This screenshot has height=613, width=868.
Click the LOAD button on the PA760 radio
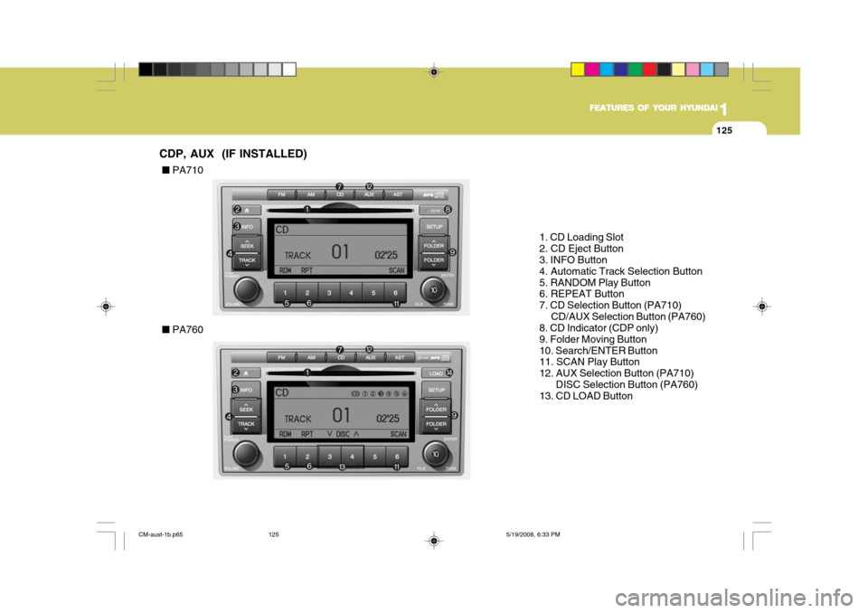click(x=436, y=373)
